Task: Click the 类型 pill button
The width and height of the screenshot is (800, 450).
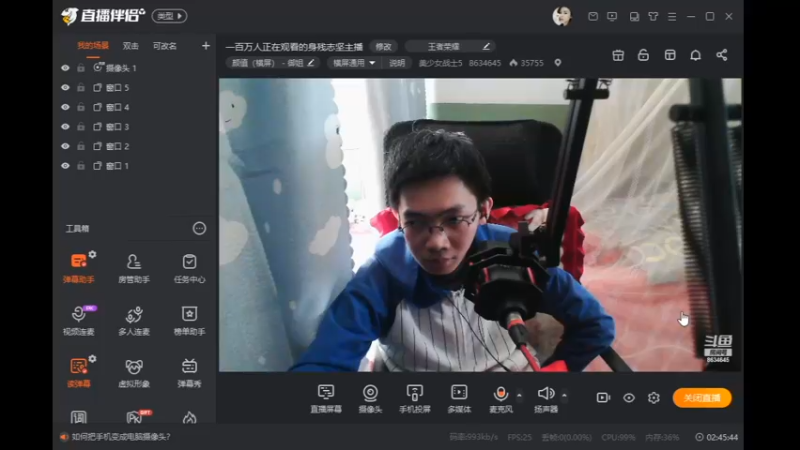Action: 169,16
